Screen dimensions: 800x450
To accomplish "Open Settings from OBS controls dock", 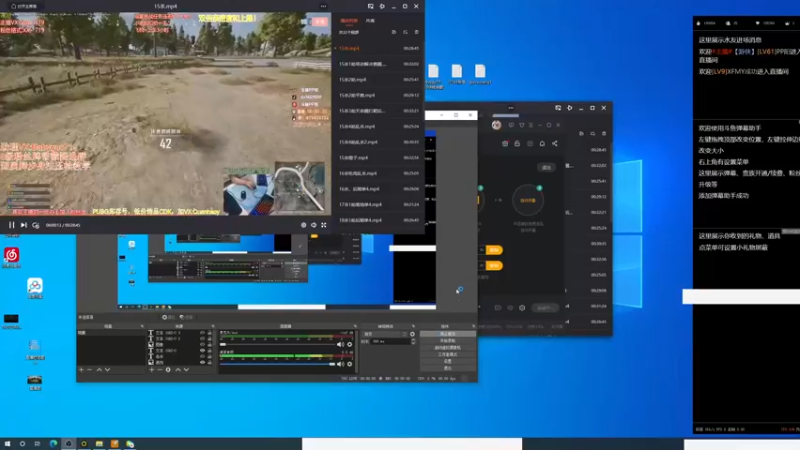I will pyautogui.click(x=448, y=361).
